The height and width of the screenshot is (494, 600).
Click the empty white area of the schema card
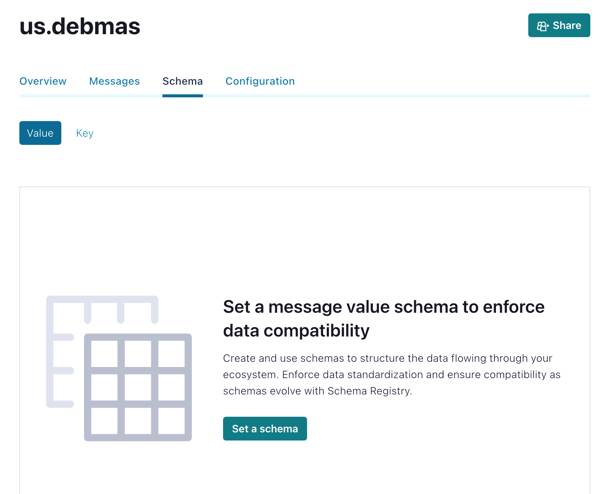305,237
